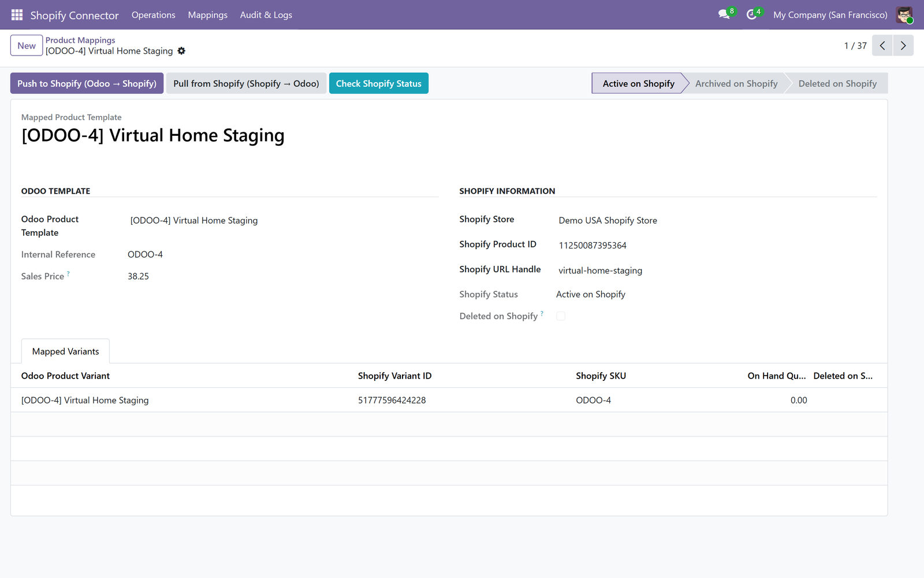Open the Operations menu

(153, 15)
